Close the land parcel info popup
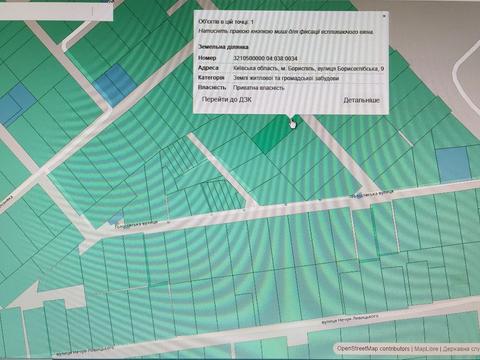 pyautogui.click(x=384, y=16)
